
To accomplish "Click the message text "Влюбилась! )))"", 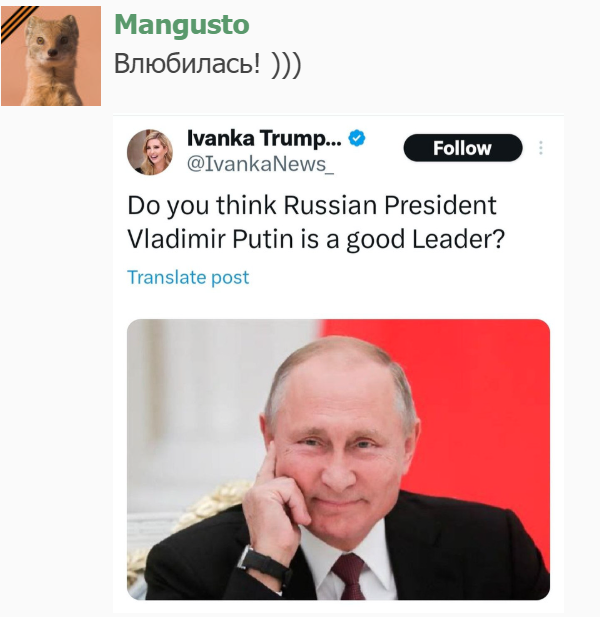I will tap(208, 64).
